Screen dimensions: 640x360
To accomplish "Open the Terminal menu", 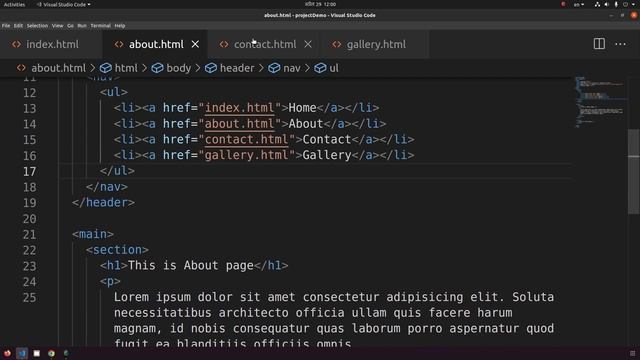I will click(x=100, y=26).
